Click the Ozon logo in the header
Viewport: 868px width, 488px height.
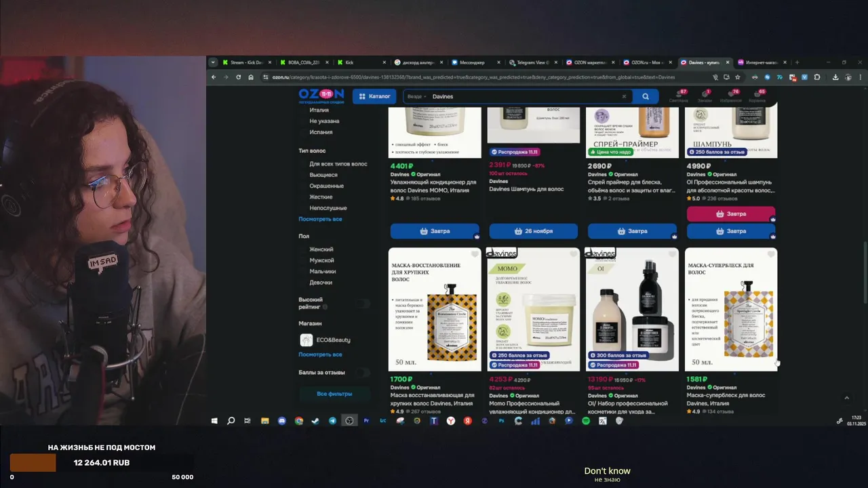tap(321, 96)
